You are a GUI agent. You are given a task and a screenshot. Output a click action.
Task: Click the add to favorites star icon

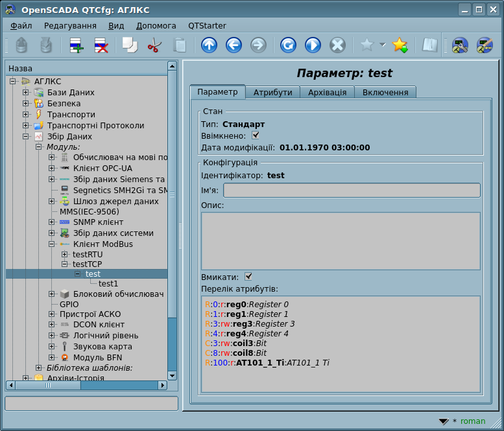click(x=400, y=45)
